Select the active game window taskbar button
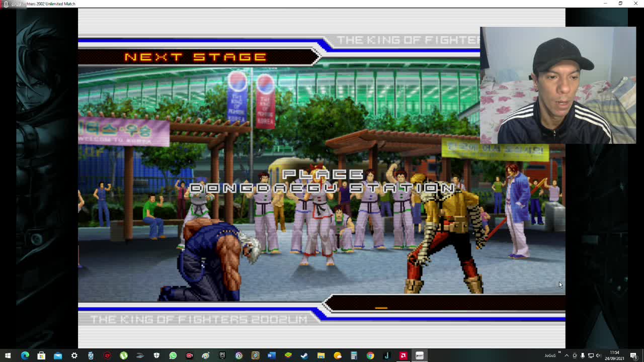 tap(419, 355)
